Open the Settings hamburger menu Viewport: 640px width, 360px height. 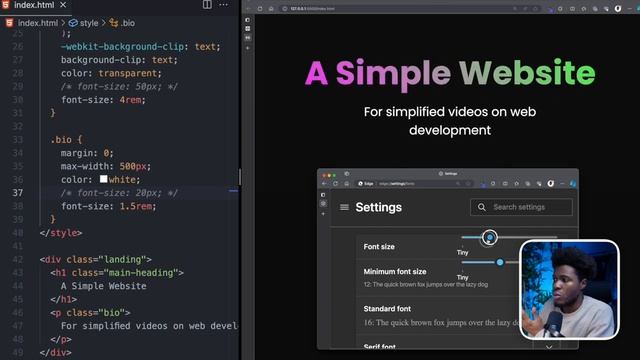click(344, 207)
